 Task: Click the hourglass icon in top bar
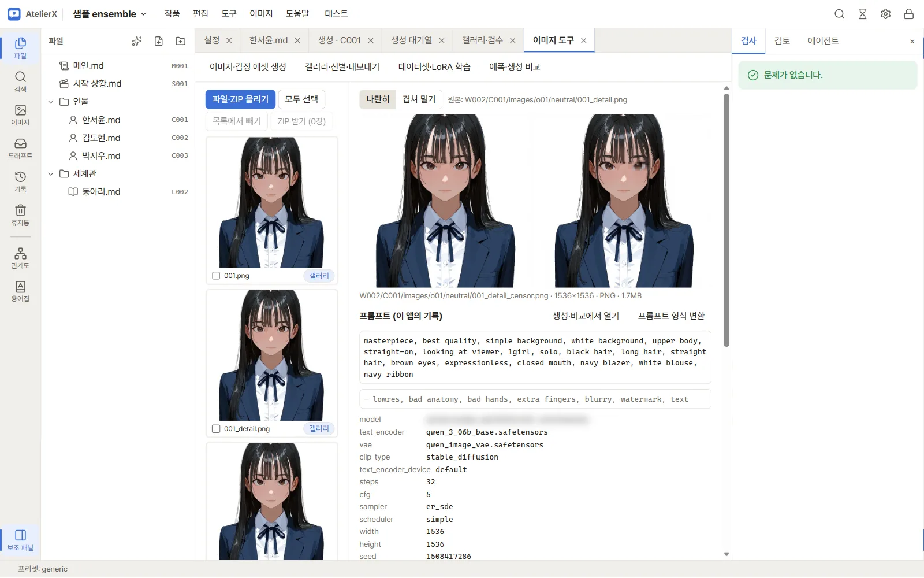[x=863, y=14]
